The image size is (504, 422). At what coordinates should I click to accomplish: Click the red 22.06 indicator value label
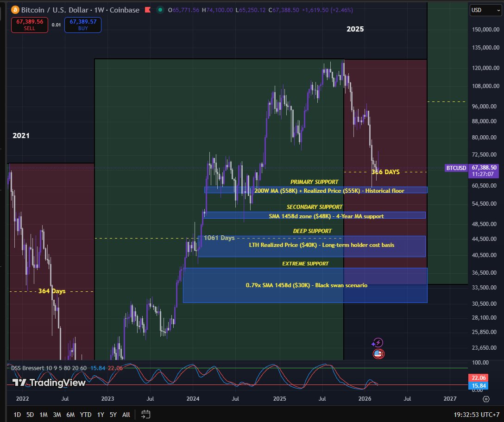[x=478, y=378]
